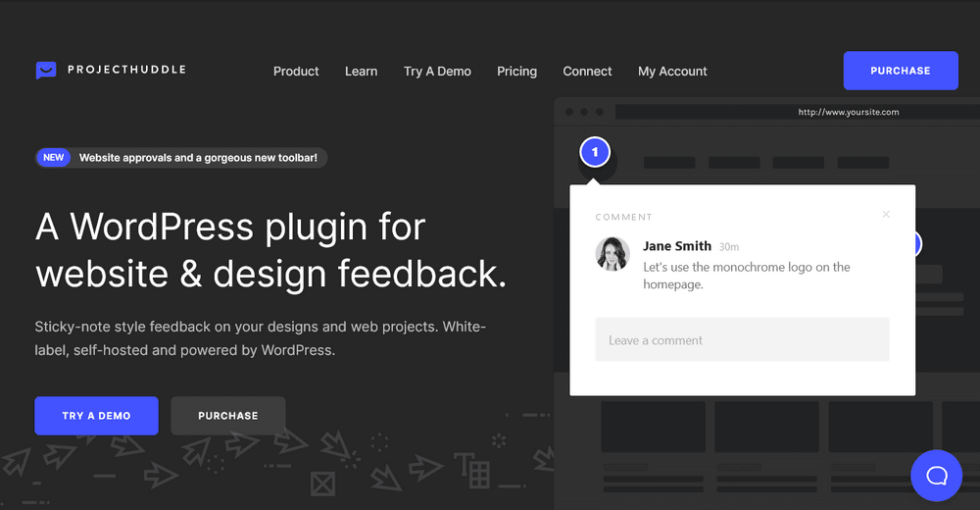The image size is (980, 510).
Task: Open the chat support widget bubble
Action: 936,476
